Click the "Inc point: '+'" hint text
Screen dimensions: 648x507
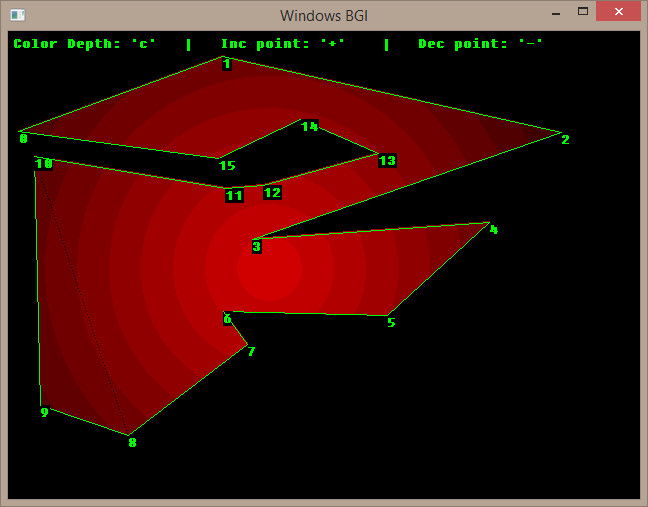click(283, 44)
